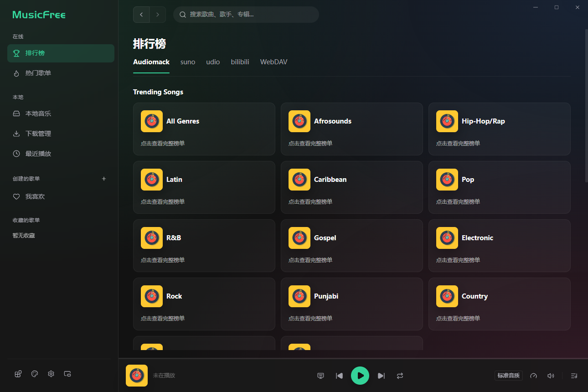Open the Hip-Hop/Rap trending chart
This screenshot has width=588, height=392.
pos(499,129)
